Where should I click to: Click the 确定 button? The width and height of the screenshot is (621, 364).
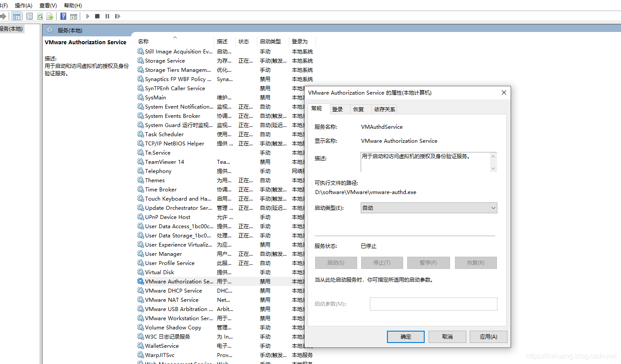[406, 336]
